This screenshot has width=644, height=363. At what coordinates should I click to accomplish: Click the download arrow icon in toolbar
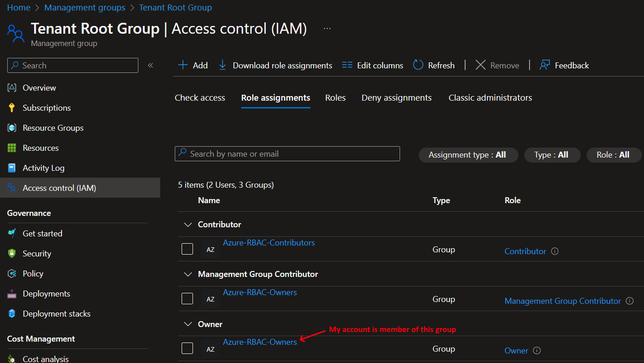point(223,65)
